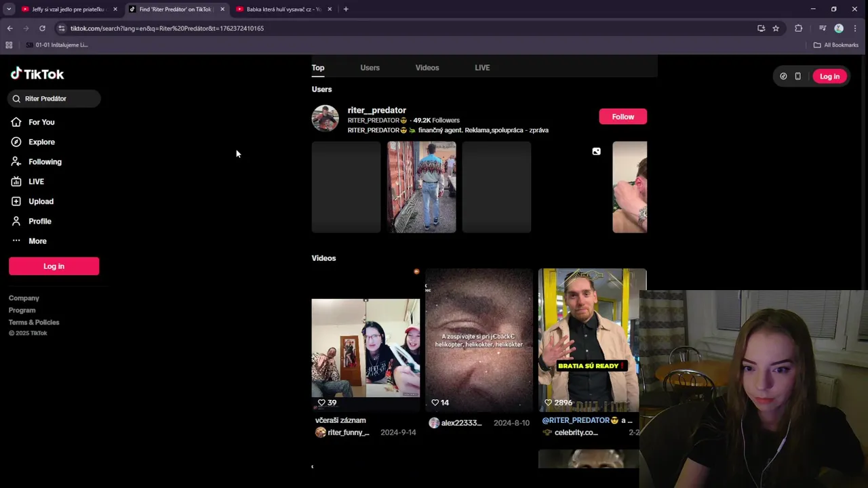The height and width of the screenshot is (488, 868).
Task: Click the Users section heading
Action: (x=321, y=89)
